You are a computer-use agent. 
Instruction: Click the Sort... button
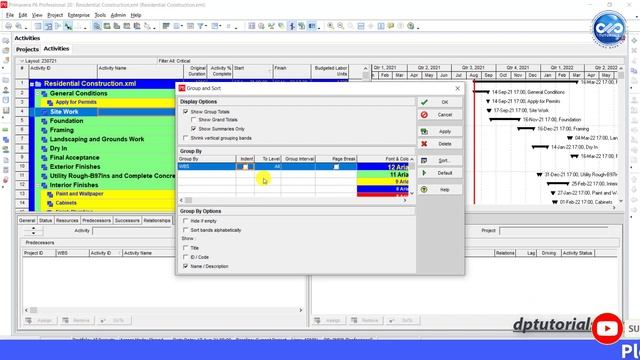(440, 160)
